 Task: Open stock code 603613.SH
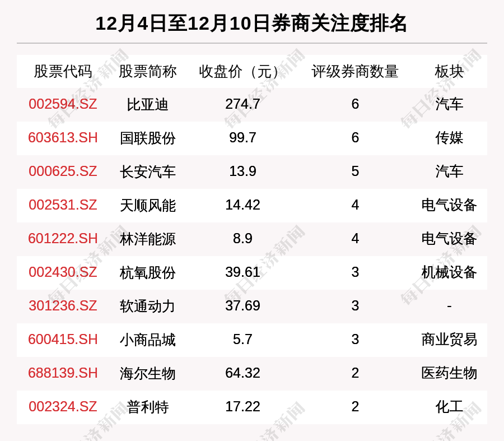click(63, 138)
